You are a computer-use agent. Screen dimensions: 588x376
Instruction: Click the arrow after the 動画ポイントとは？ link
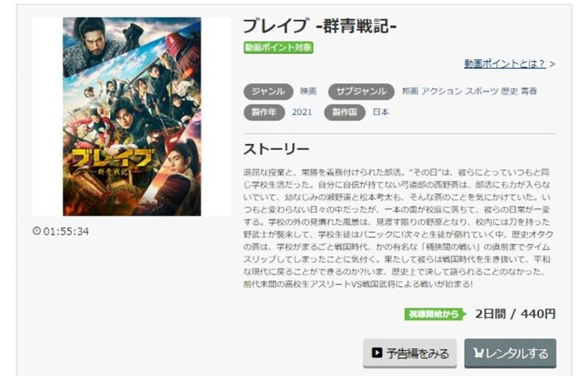pyautogui.click(x=552, y=64)
